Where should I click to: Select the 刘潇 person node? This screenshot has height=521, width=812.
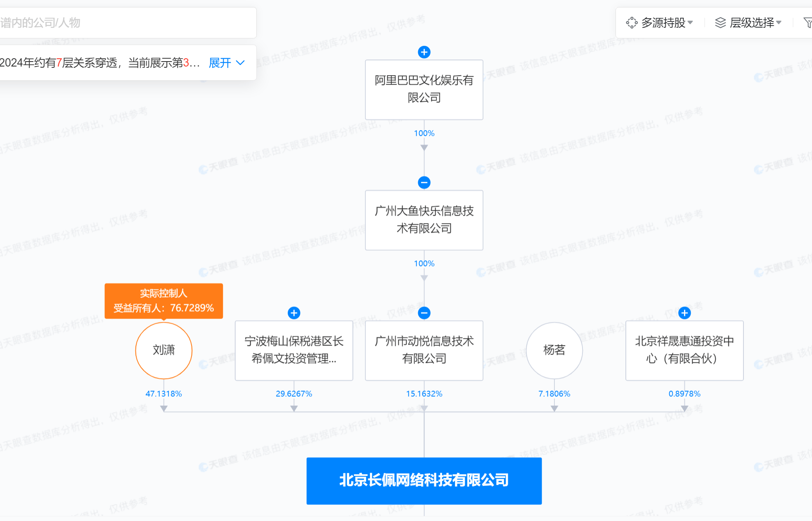(163, 350)
